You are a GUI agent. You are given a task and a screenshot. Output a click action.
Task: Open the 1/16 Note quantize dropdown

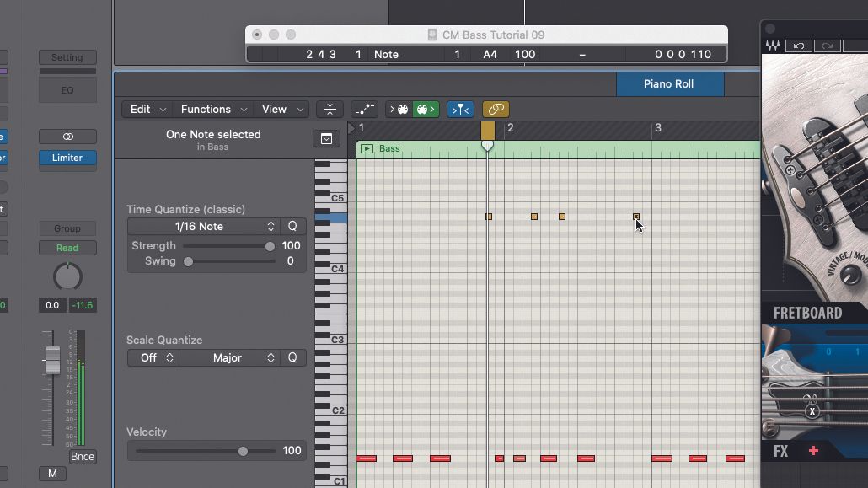202,226
